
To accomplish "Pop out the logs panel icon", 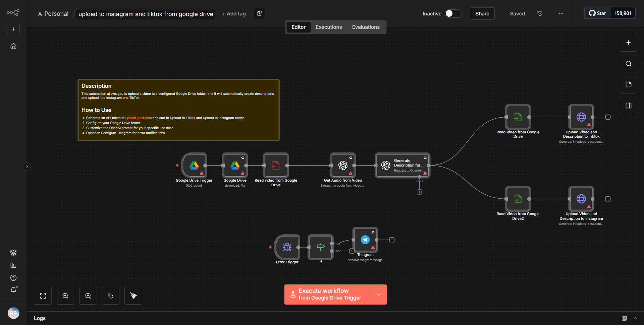I will coord(624,318).
